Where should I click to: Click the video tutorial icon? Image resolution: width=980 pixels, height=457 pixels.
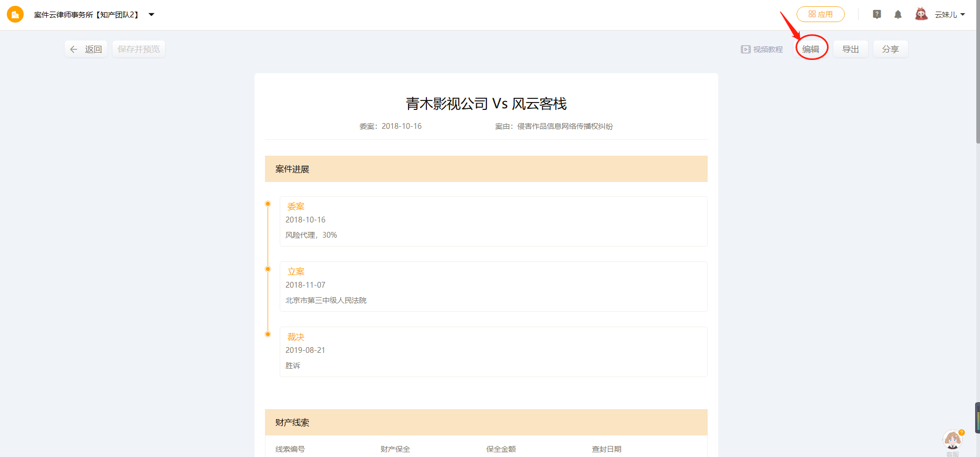(x=746, y=49)
